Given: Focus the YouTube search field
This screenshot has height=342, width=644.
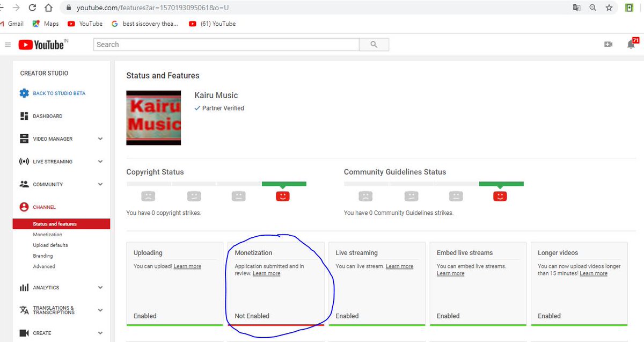Looking at the screenshot, I should pos(226,45).
